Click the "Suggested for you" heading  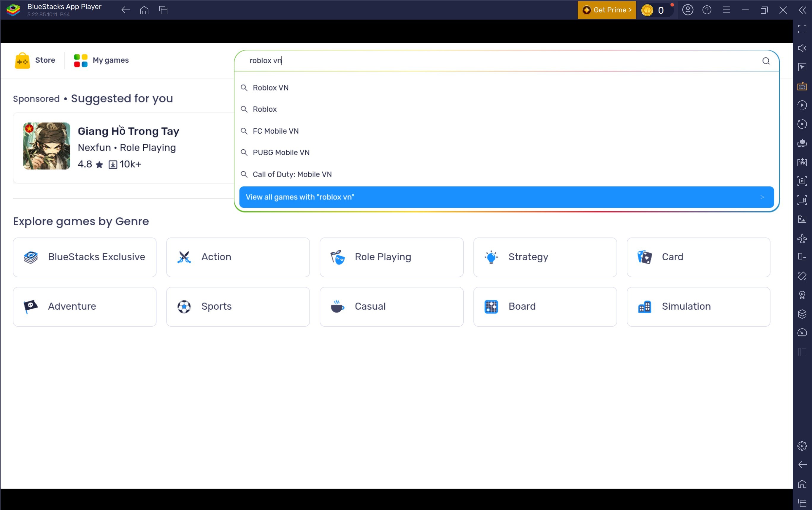pos(122,99)
